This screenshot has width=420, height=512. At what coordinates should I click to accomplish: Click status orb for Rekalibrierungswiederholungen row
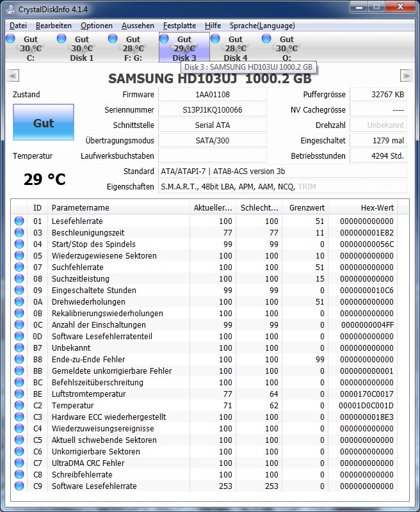click(x=19, y=313)
